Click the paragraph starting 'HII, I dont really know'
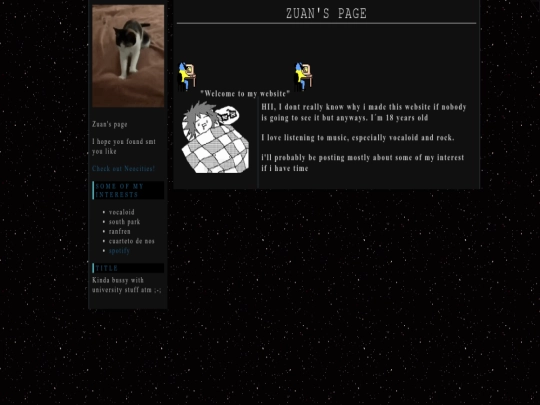 click(x=364, y=112)
